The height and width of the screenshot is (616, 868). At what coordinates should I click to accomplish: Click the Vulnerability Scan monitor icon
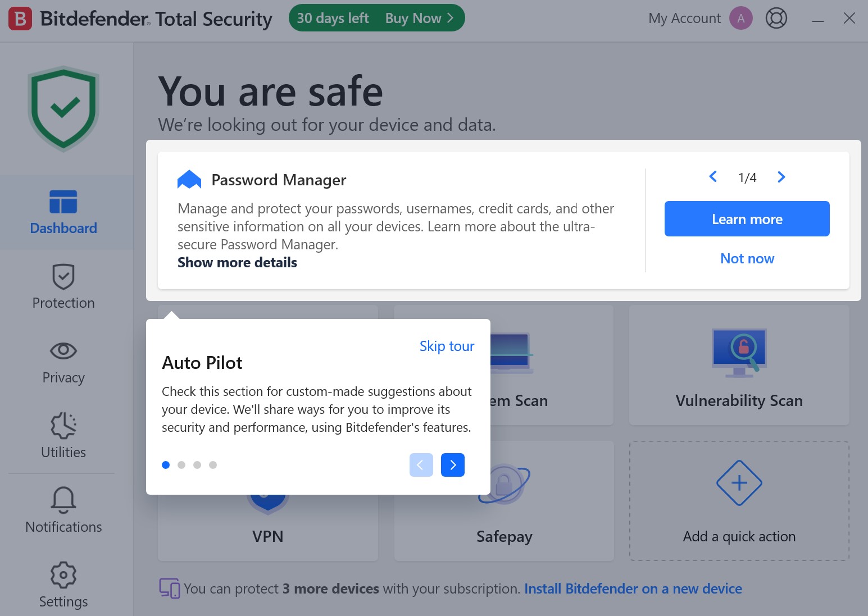tap(739, 353)
